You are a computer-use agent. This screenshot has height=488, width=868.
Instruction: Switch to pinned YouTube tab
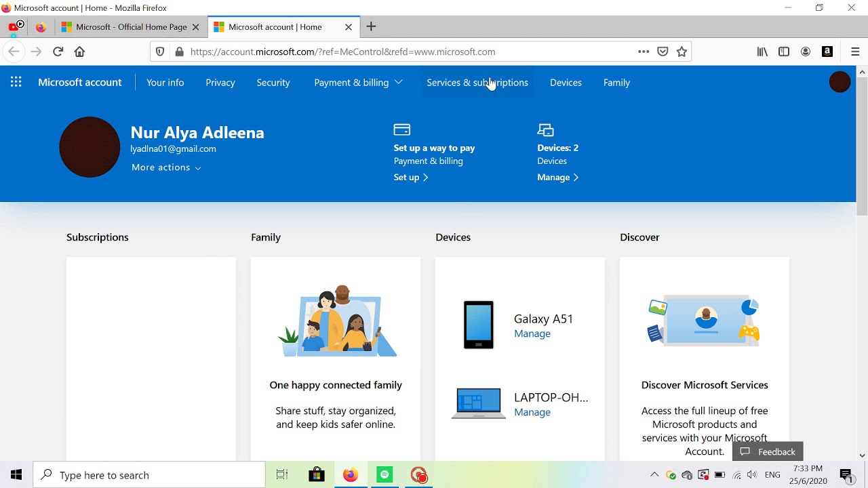(16, 27)
